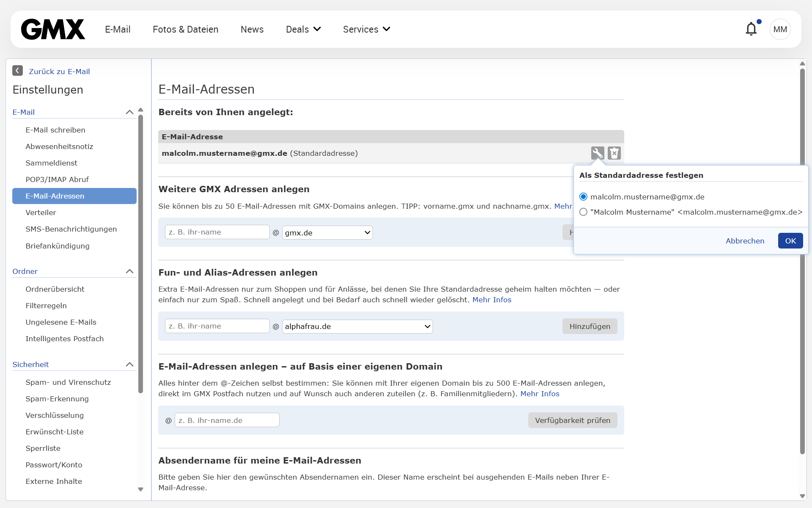The height and width of the screenshot is (508, 812).
Task: Select the plain malcolm.mustername@gmx.de radio option
Action: pyautogui.click(x=583, y=197)
